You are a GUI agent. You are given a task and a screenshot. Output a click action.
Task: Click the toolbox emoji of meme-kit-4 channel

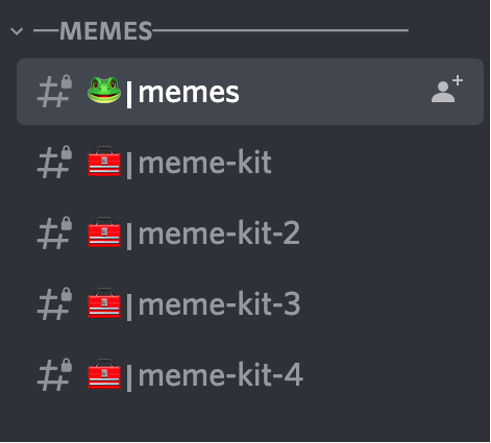[x=104, y=374]
